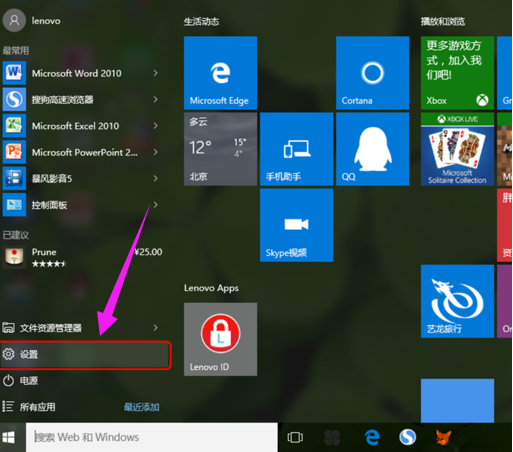
Task: Open Sogou browser (搜狗高速浏览器) in the start list
Action: click(x=82, y=99)
